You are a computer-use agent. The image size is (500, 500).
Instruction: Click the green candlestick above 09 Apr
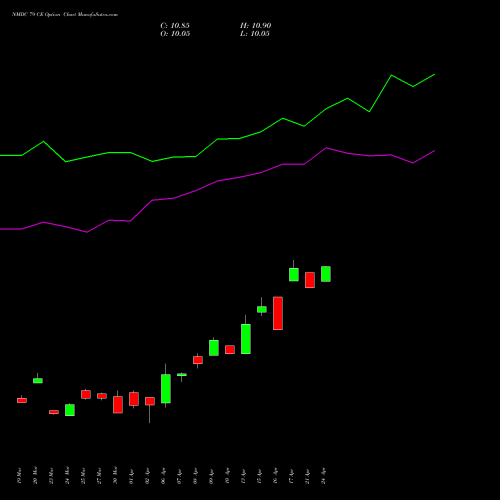tap(214, 348)
